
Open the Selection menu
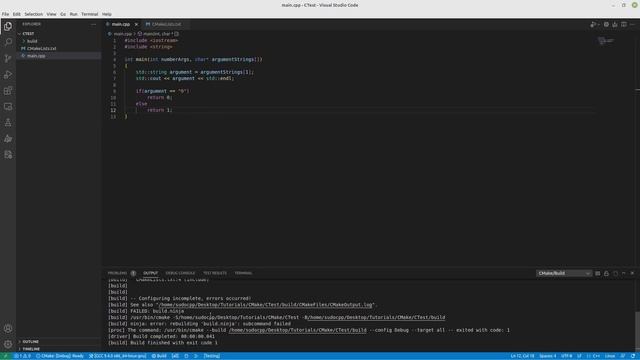point(33,14)
